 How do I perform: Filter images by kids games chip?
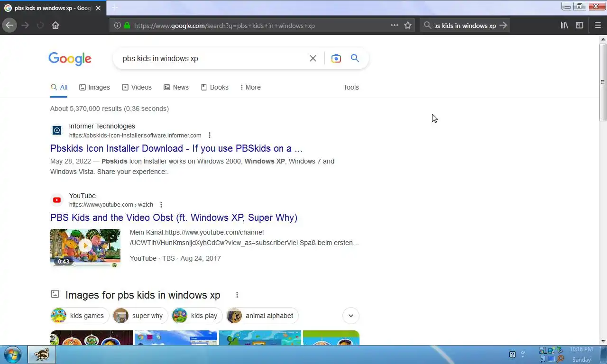pos(80,316)
